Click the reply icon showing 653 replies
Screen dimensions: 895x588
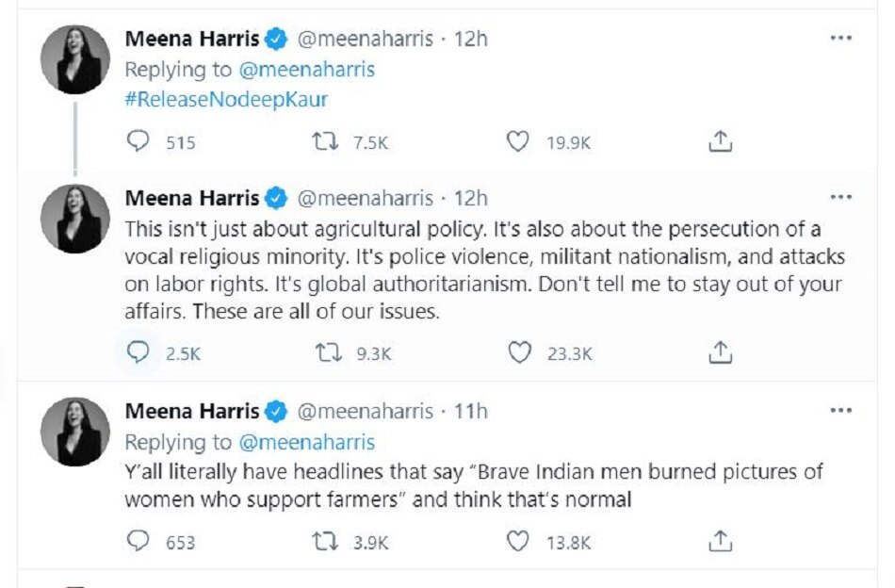pos(138,542)
